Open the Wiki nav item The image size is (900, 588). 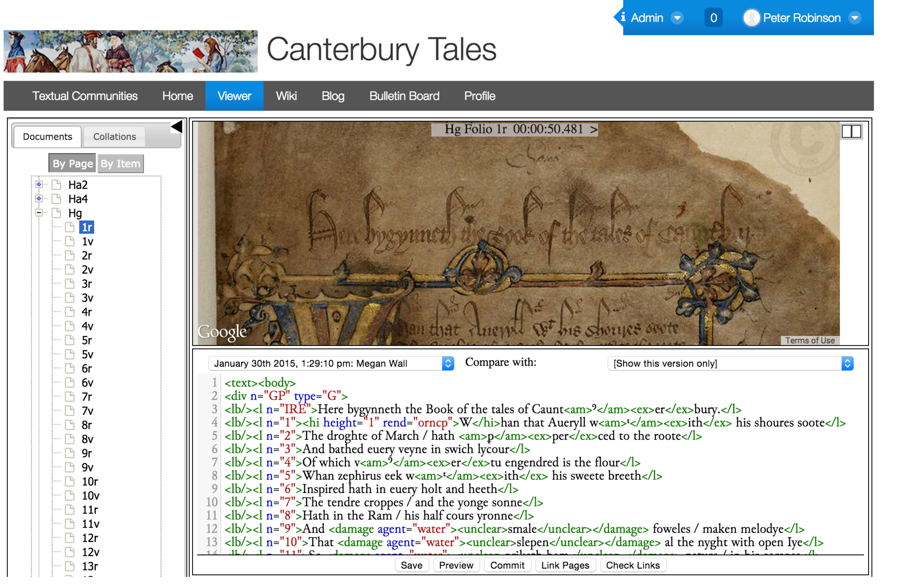286,96
